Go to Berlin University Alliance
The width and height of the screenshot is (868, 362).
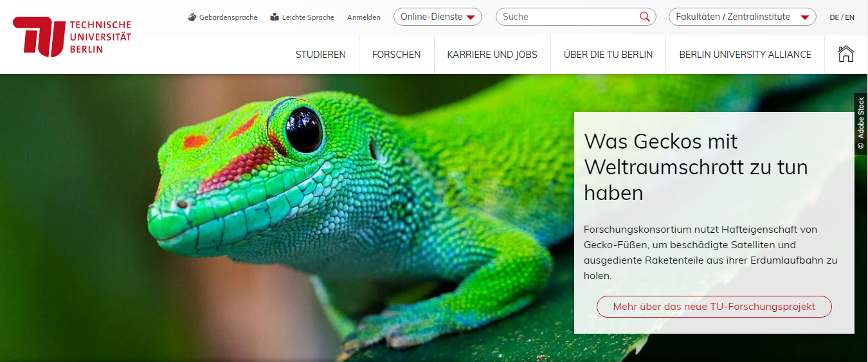[745, 55]
